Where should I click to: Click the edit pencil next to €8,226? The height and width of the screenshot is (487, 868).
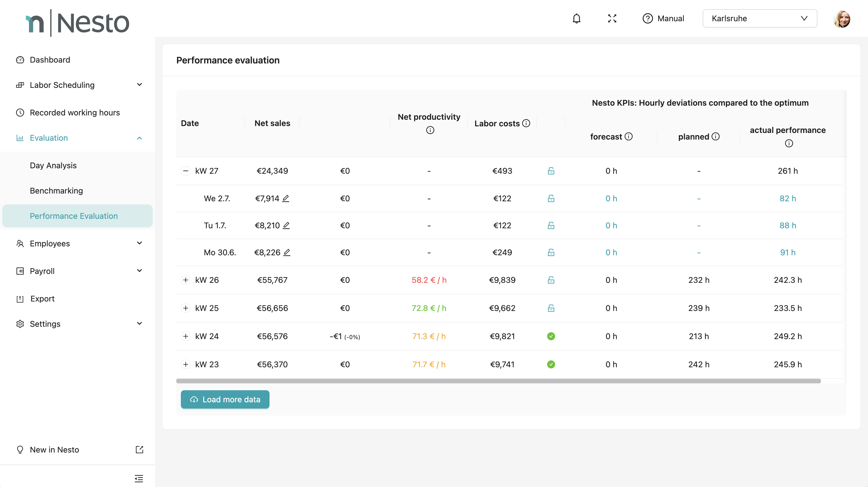click(287, 252)
